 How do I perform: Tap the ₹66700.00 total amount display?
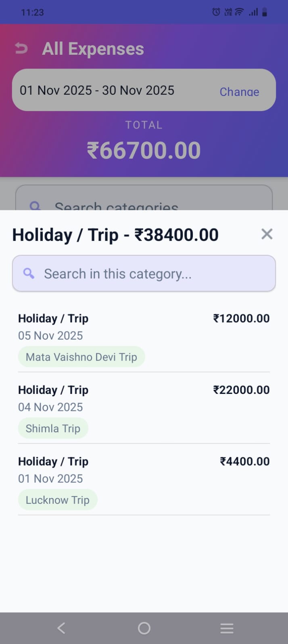[144, 149]
